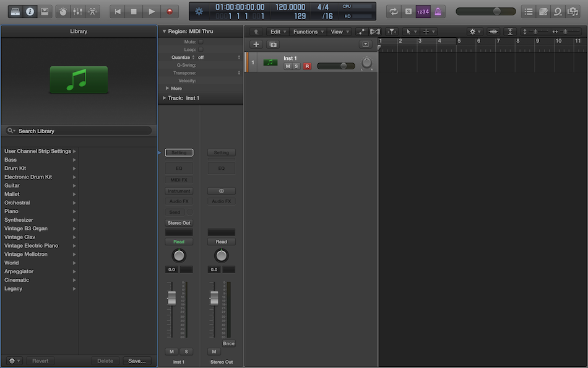Toggle the Inspector info button
The image size is (588, 368).
[30, 12]
